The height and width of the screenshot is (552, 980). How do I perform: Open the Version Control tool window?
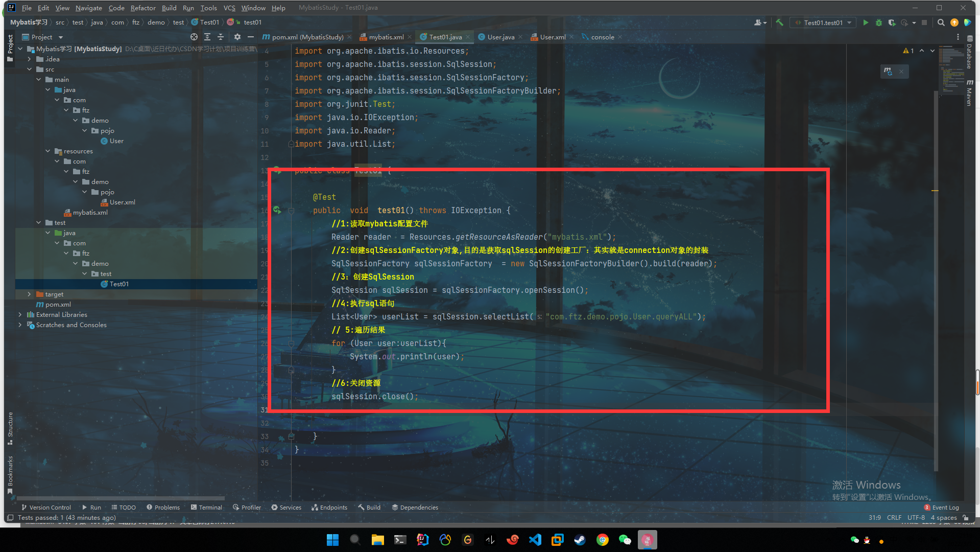click(46, 508)
